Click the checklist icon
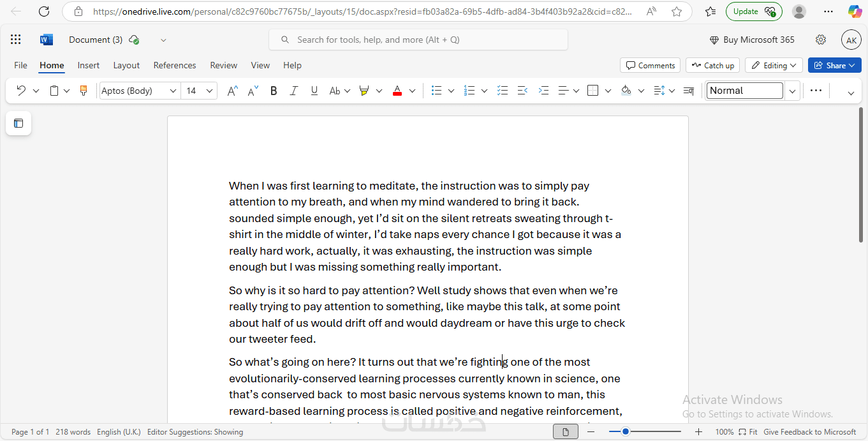This screenshot has height=441, width=868. 503,91
